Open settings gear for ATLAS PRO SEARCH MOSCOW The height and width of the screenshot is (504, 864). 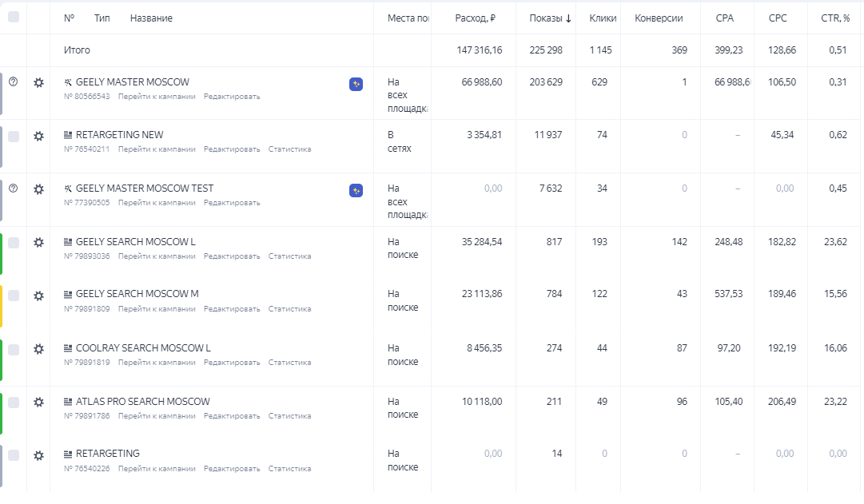[38, 403]
